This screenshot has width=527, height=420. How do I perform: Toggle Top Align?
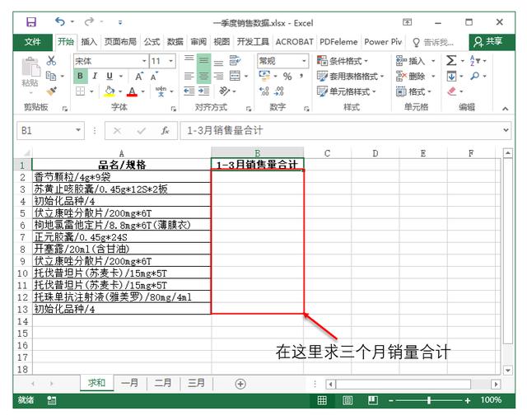(x=189, y=58)
